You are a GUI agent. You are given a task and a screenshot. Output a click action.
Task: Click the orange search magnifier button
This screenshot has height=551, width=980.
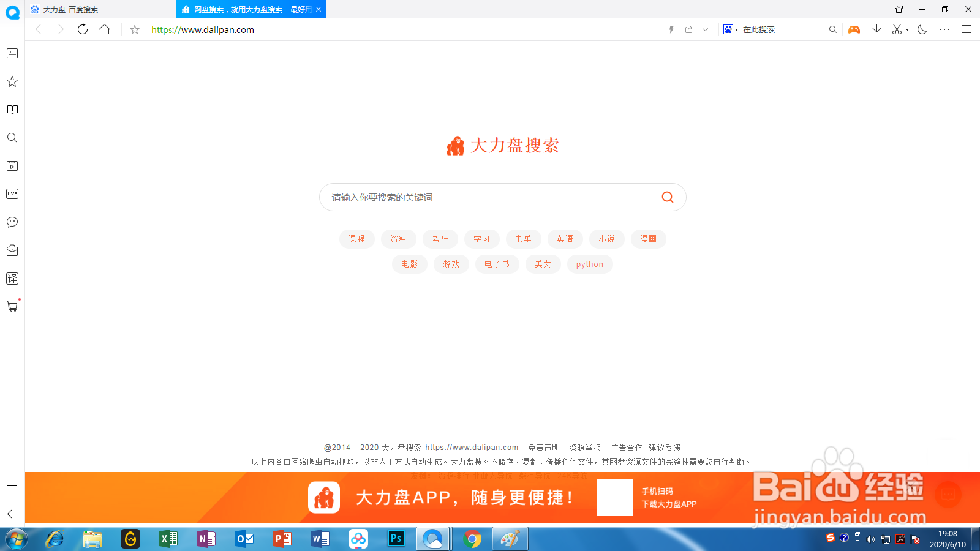pyautogui.click(x=668, y=197)
